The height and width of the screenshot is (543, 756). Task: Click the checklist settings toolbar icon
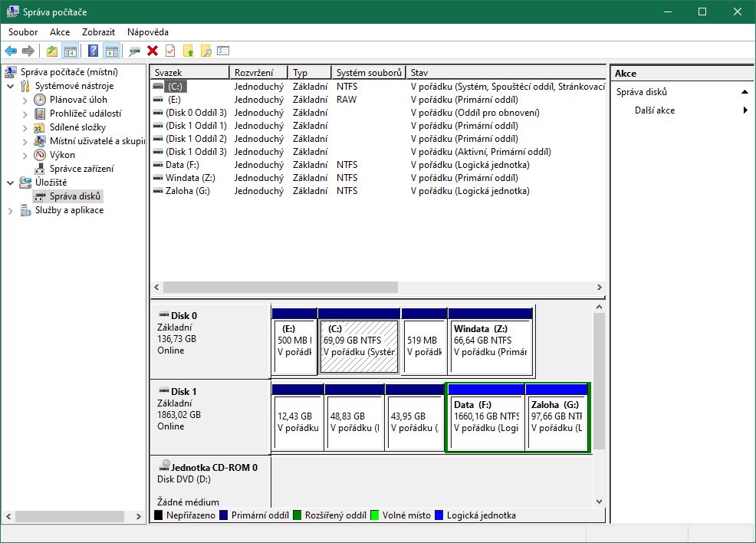click(x=223, y=51)
